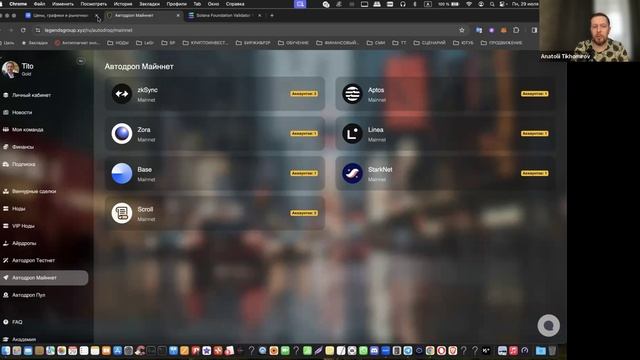Open the ЮТУБ bookmarks folder
640x360 pixels.
pos(463,43)
